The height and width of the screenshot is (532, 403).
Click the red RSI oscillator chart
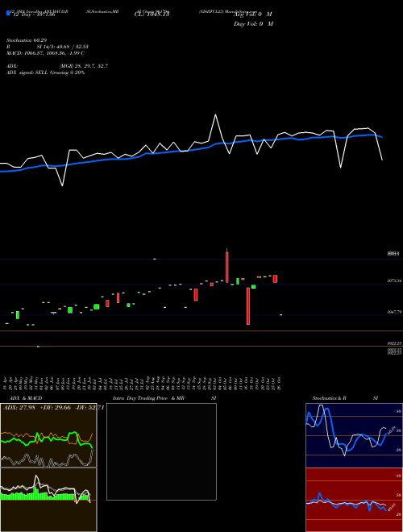[x=354, y=500]
